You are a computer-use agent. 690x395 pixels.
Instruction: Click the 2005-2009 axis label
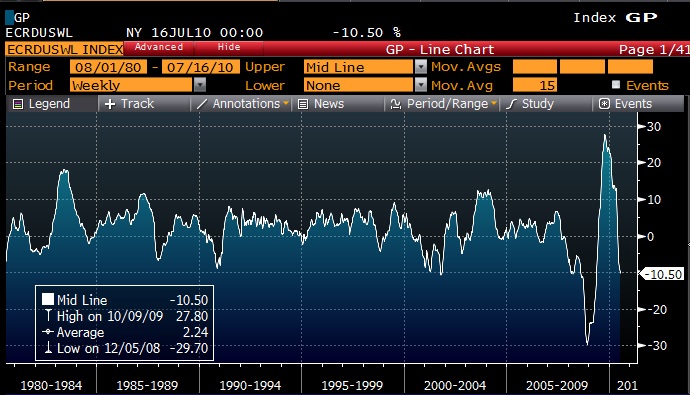pyautogui.click(x=557, y=386)
